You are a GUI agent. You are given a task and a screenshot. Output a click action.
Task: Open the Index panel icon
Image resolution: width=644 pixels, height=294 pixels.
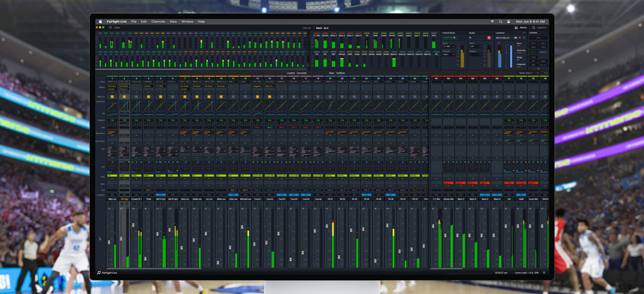point(111,28)
